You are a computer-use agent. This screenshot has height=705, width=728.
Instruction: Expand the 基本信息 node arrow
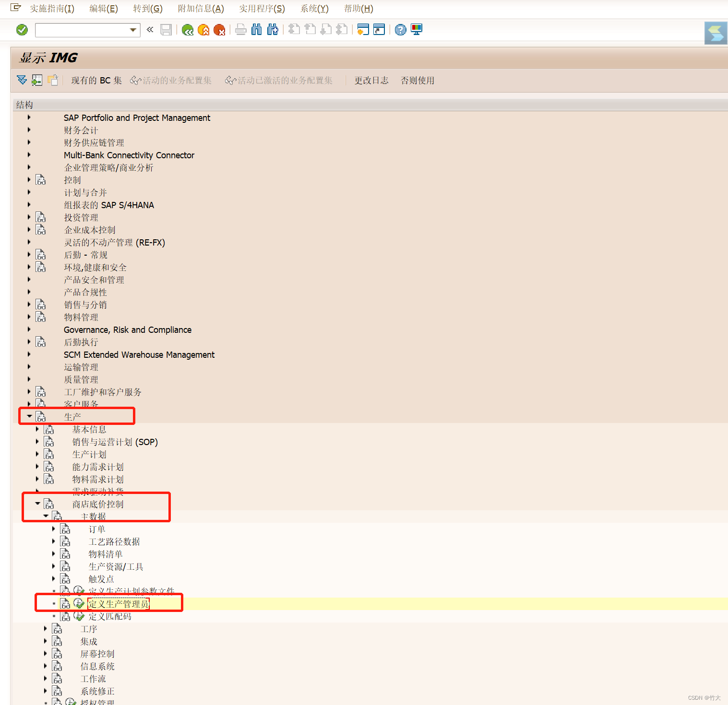[37, 429]
